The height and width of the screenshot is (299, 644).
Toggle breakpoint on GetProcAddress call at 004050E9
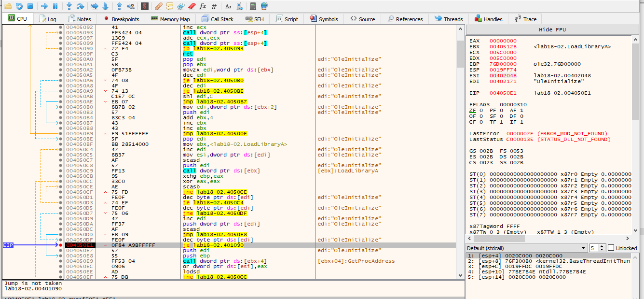(x=61, y=261)
